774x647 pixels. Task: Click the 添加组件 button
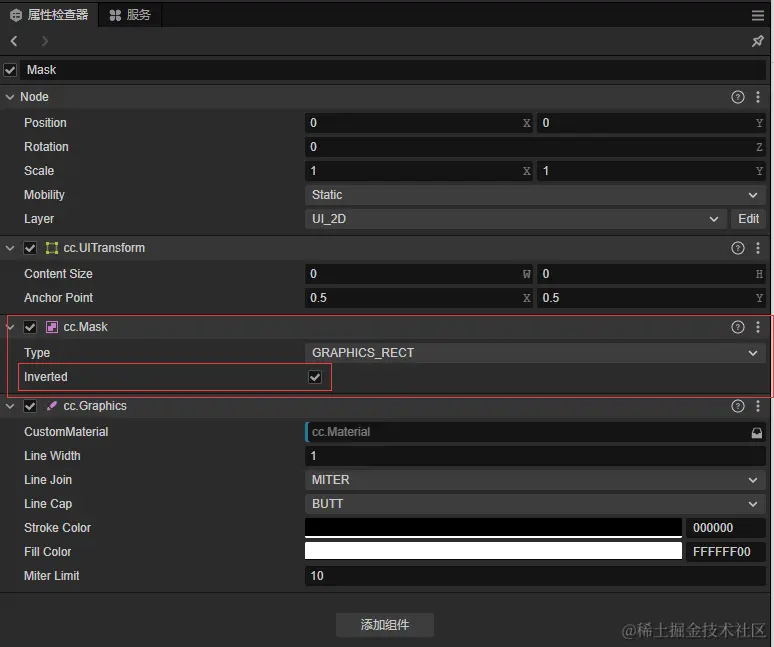(385, 625)
